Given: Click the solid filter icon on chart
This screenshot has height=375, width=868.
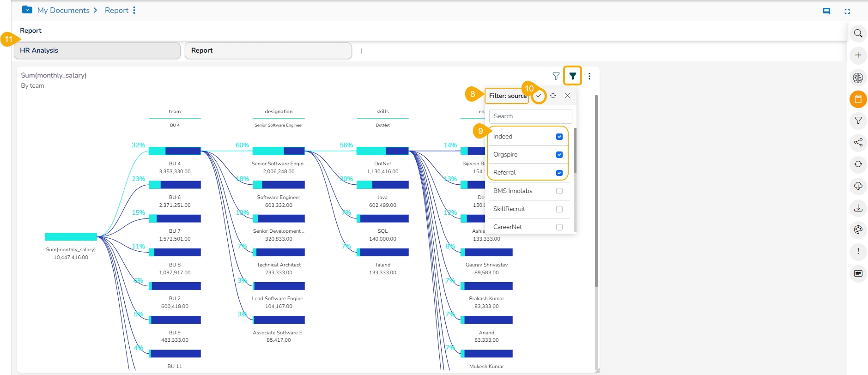Looking at the screenshot, I should [572, 76].
